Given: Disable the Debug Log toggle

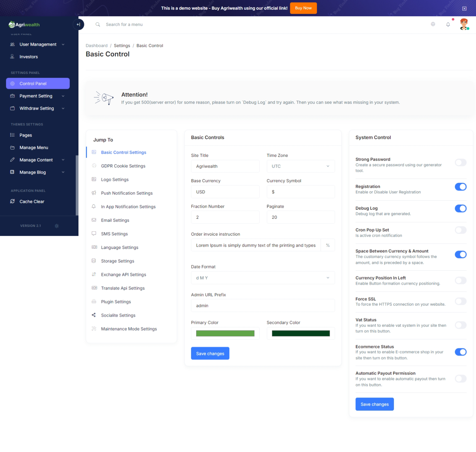Looking at the screenshot, I should click(x=460, y=209).
